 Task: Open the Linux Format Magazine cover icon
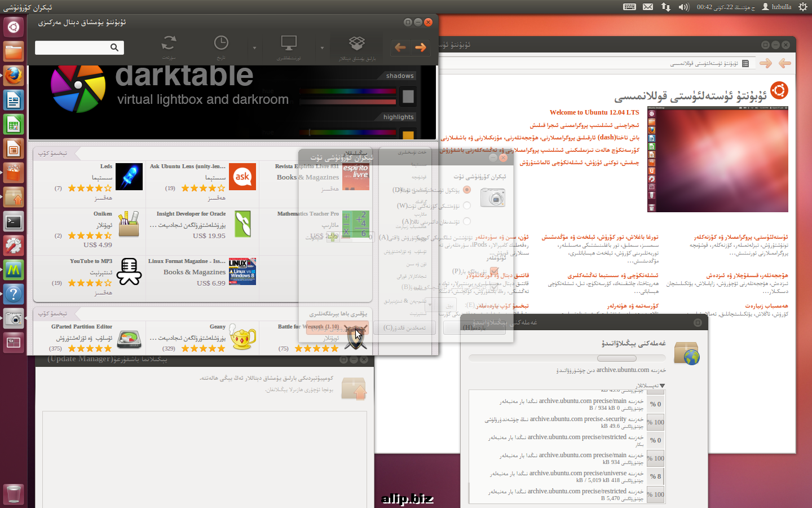coord(242,271)
